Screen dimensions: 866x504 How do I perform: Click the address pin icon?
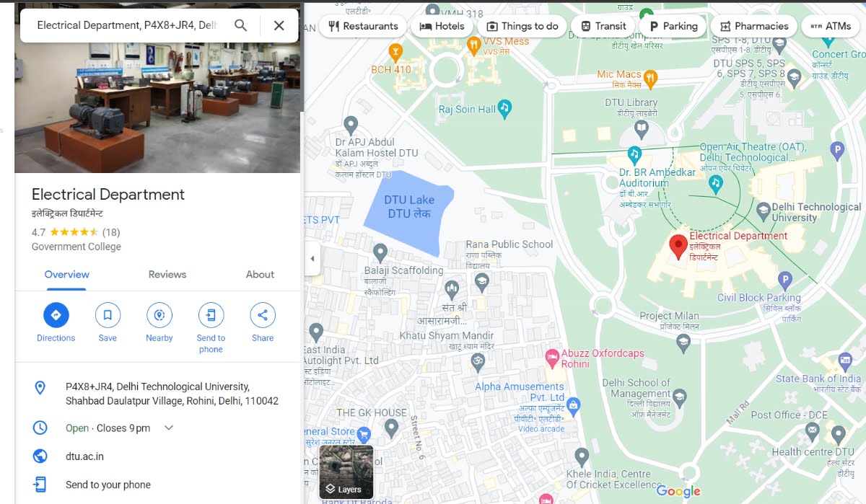click(x=40, y=388)
